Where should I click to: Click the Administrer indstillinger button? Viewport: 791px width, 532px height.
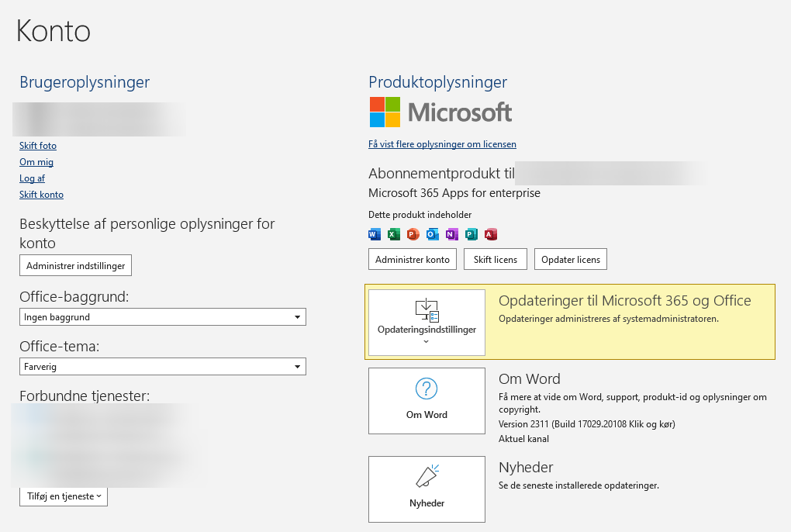pyautogui.click(x=76, y=265)
